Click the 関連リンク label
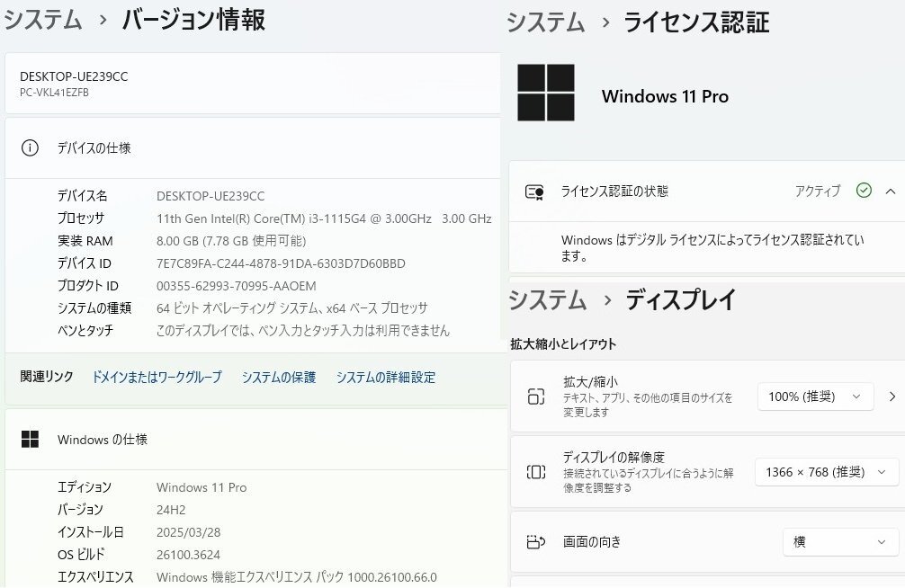 click(x=47, y=377)
